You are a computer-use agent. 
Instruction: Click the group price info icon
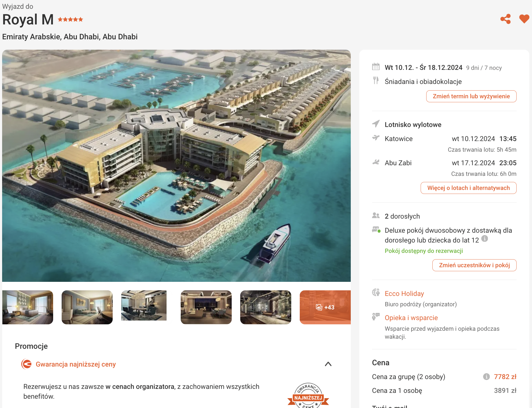point(486,377)
